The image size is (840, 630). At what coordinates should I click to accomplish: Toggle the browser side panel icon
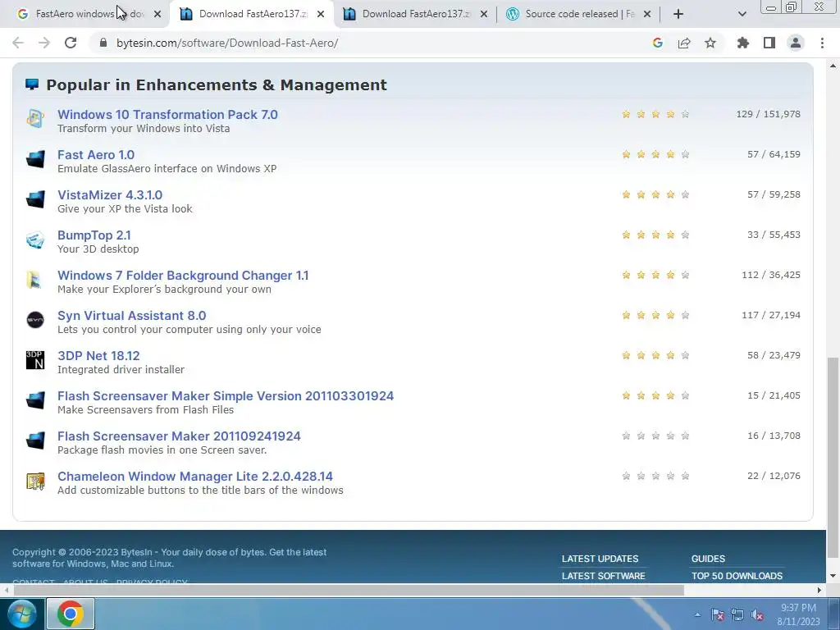pyautogui.click(x=769, y=43)
